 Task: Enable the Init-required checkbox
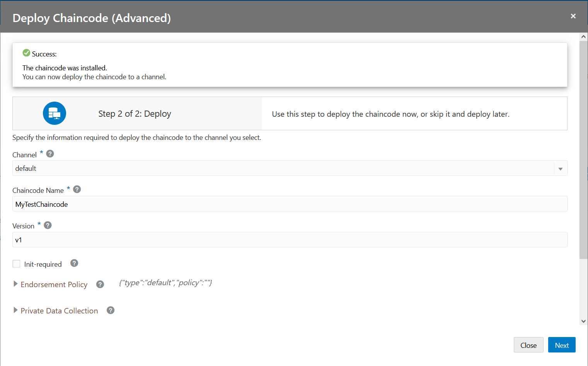pos(16,263)
